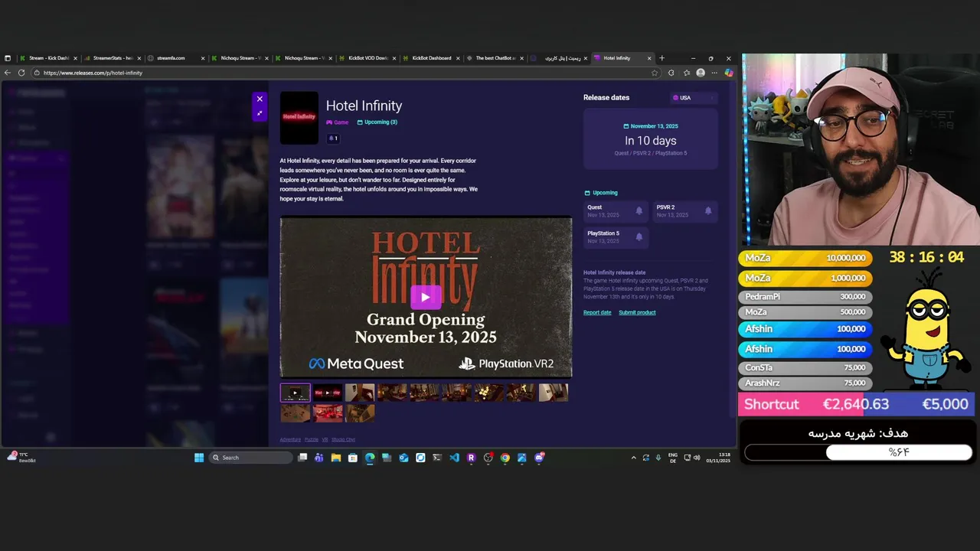This screenshot has width=980, height=551.
Task: Switch to Stream - Kick Dashboard tab
Action: [49, 58]
